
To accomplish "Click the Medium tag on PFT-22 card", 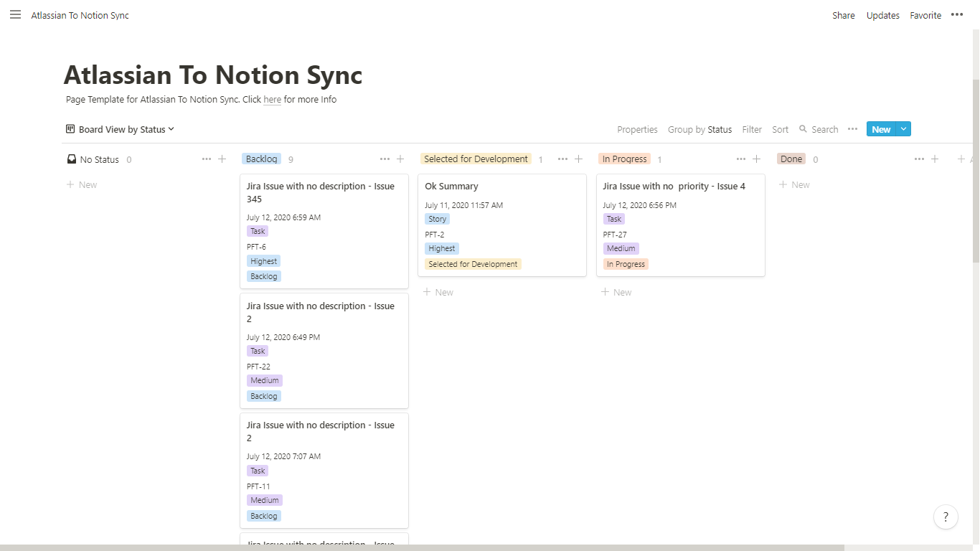I will (x=265, y=380).
